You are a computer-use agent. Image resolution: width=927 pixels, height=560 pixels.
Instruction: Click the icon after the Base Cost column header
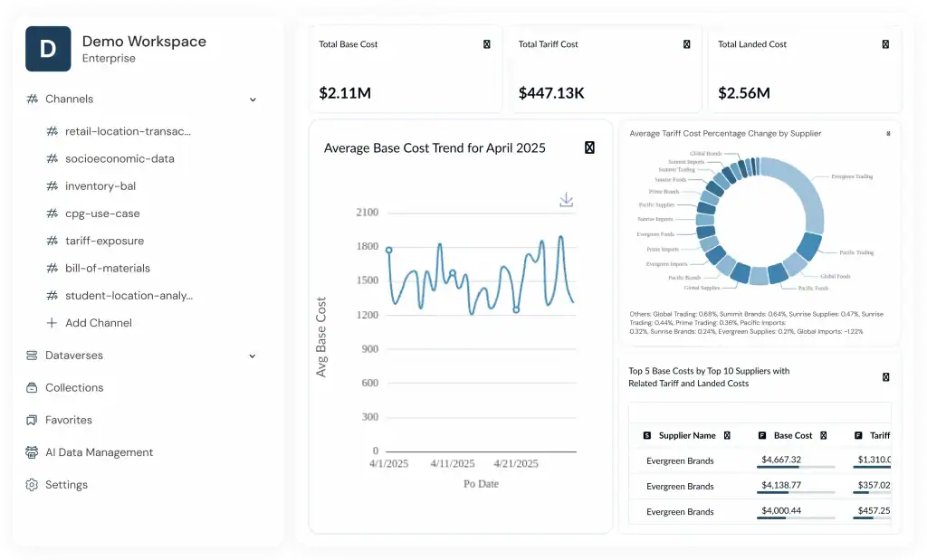coord(823,435)
